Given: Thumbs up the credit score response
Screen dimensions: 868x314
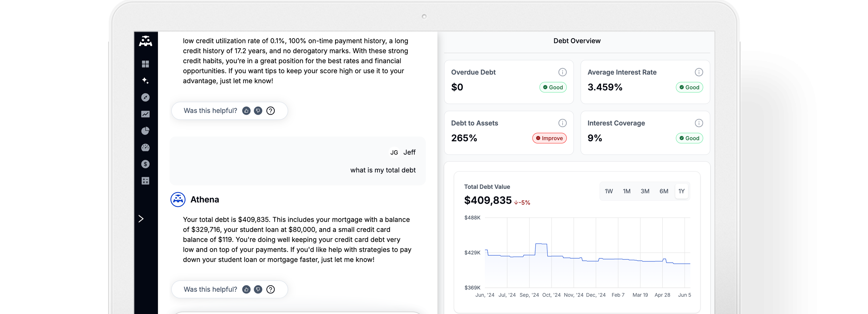Looking at the screenshot, I should pos(246,111).
